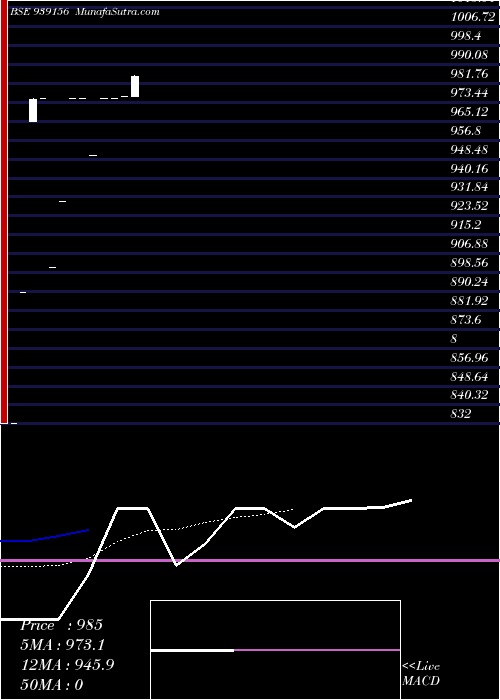Image resolution: width=500 pixels, height=700 pixels.
Task: Click the 1006.72 price axis label
Action: point(473,17)
